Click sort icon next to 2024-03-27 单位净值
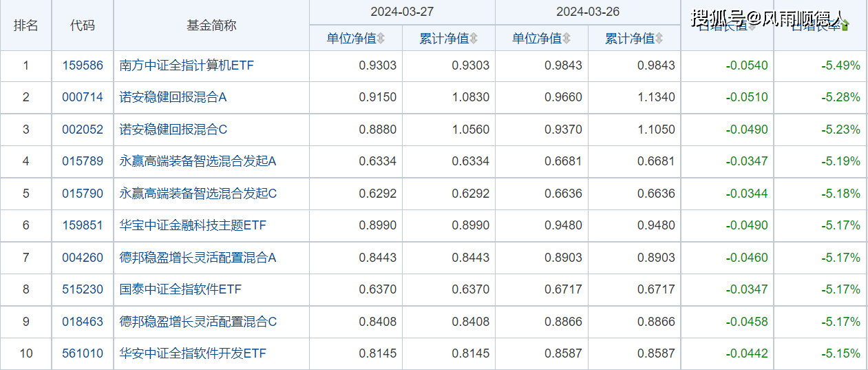868x370 pixels. point(381,39)
